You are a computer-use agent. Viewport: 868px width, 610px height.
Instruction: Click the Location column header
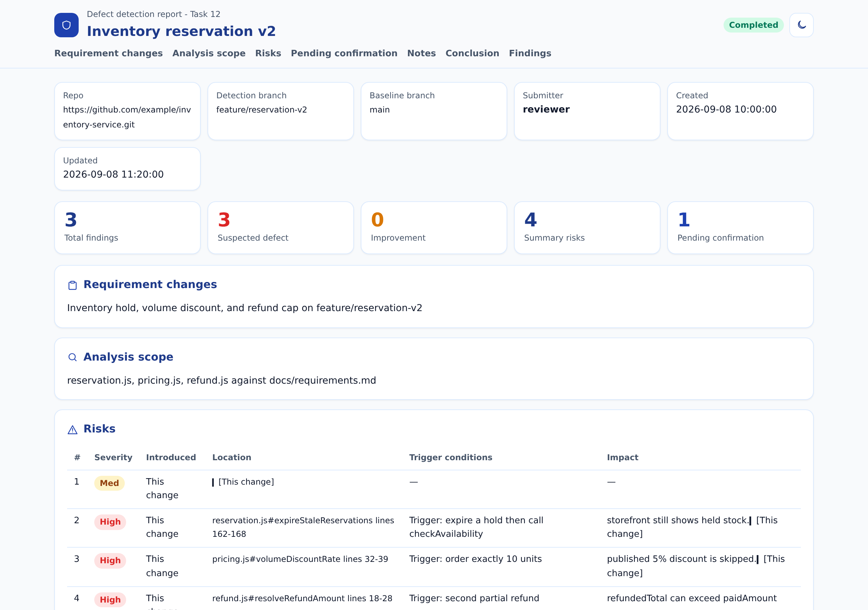[x=232, y=457]
